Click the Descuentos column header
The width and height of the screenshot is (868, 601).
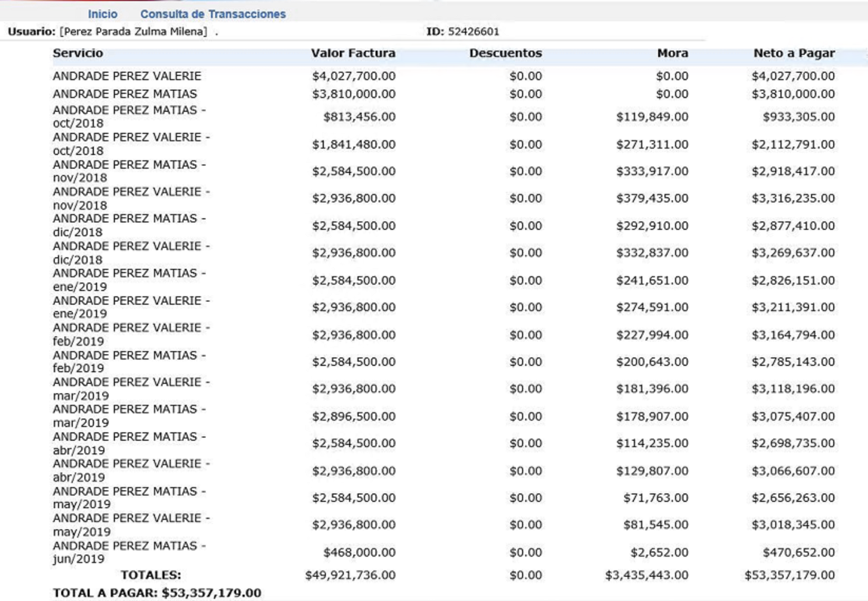click(505, 53)
